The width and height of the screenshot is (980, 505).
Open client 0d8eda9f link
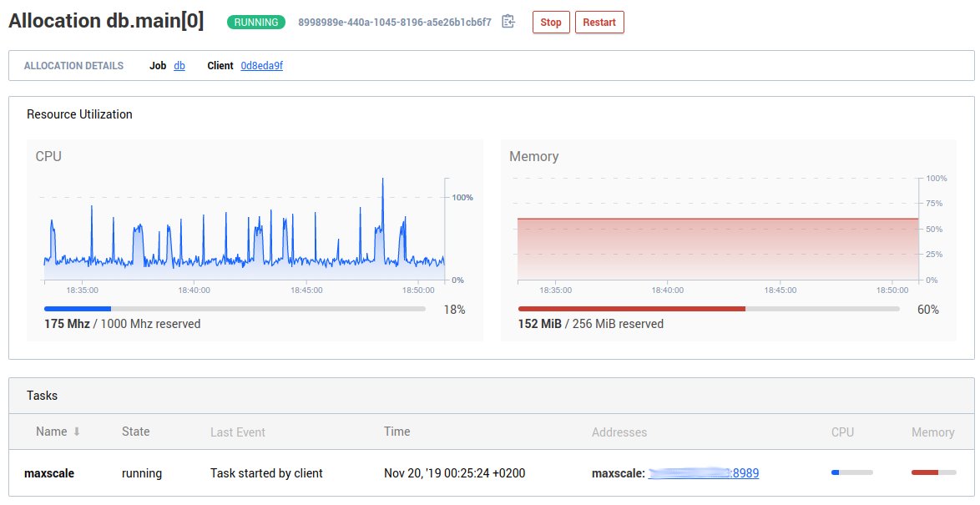[261, 66]
